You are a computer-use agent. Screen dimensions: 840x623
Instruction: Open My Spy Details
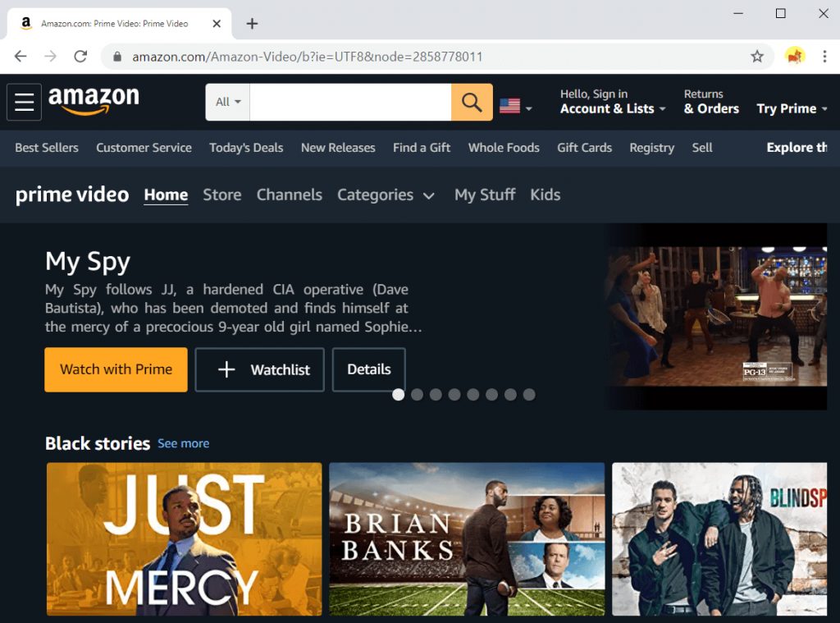click(368, 369)
